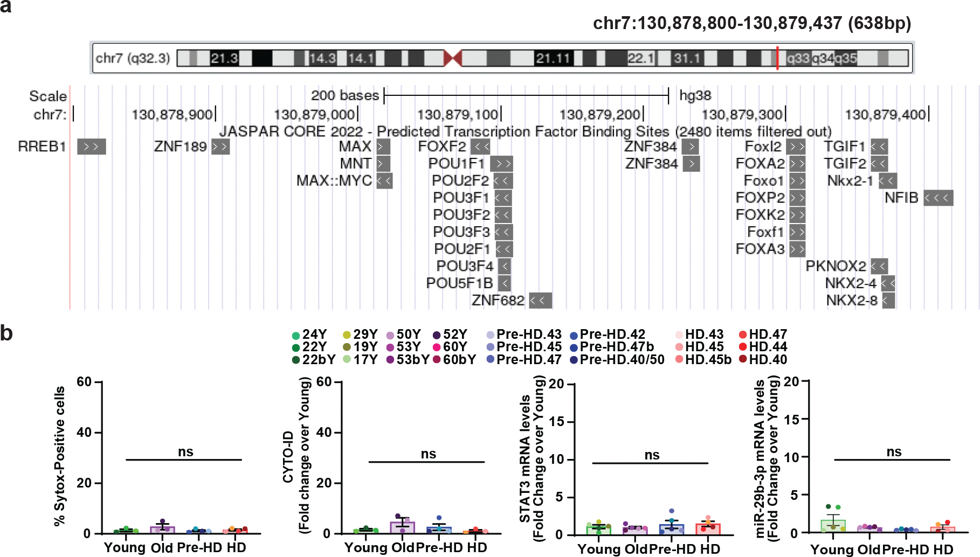
Task: Click the chr7:130,878,800-130,879,437 position label
Action: coord(752,23)
